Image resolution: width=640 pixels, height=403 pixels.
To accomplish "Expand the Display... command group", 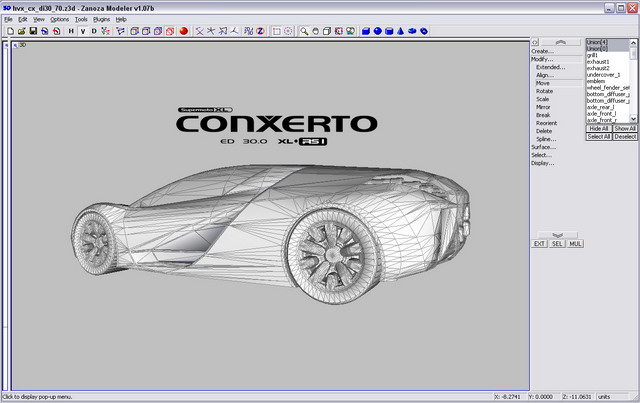I will [x=542, y=163].
